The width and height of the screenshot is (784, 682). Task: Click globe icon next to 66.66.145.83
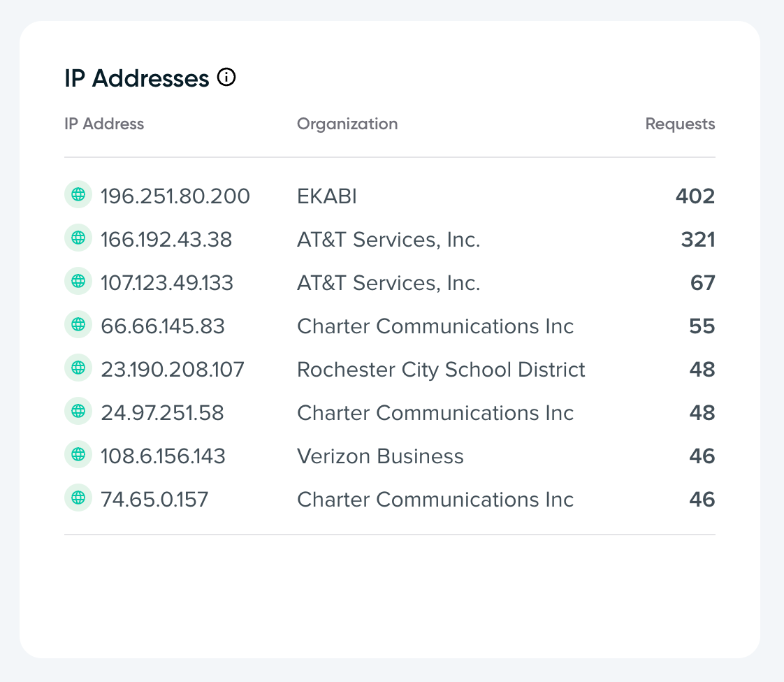(78, 325)
